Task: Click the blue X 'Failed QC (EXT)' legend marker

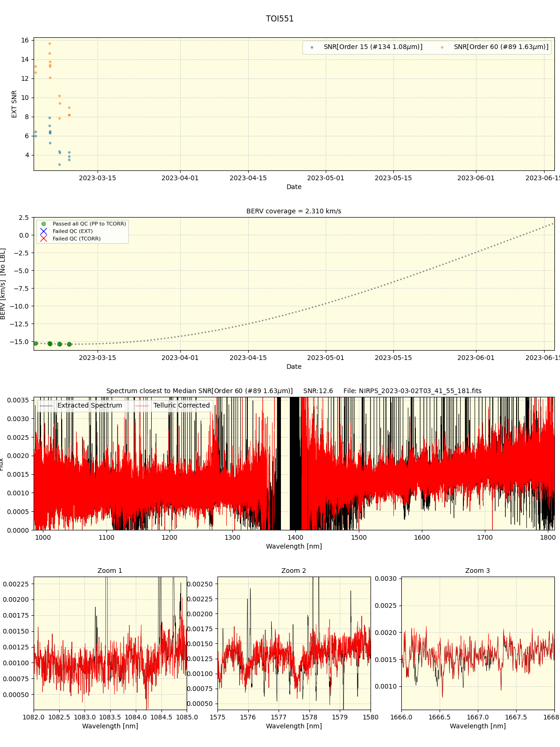Action: [x=43, y=231]
